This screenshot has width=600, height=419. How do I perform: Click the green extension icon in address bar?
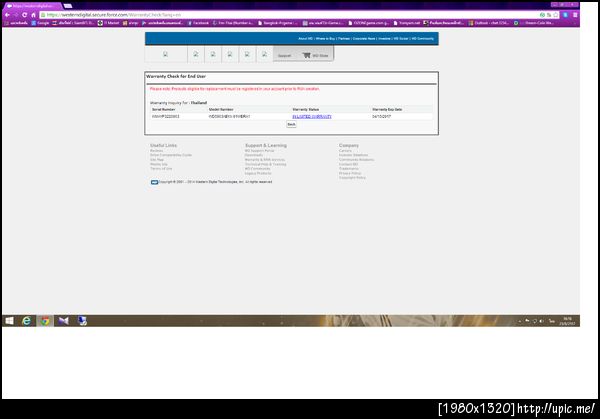[x=542, y=15]
